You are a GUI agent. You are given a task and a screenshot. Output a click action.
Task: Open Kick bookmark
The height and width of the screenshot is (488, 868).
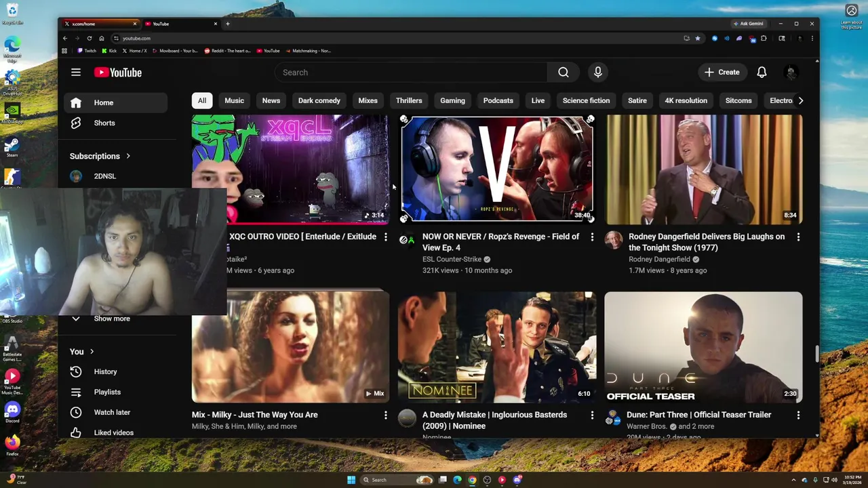click(x=109, y=51)
